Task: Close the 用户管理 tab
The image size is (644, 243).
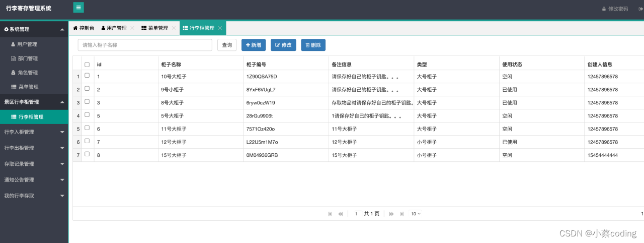Action: (x=132, y=28)
